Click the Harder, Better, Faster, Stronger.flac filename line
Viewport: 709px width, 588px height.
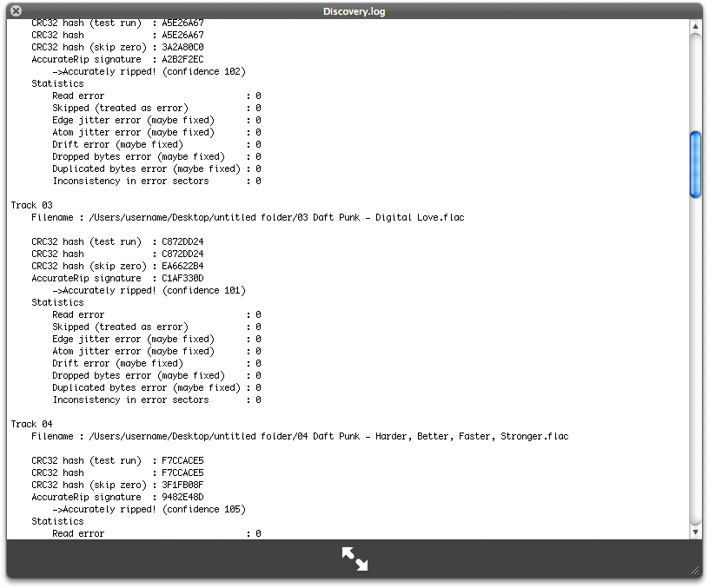[x=300, y=436]
